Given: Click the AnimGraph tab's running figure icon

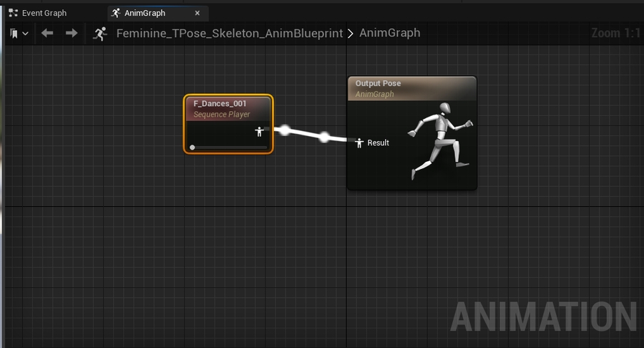Looking at the screenshot, I should coord(116,13).
